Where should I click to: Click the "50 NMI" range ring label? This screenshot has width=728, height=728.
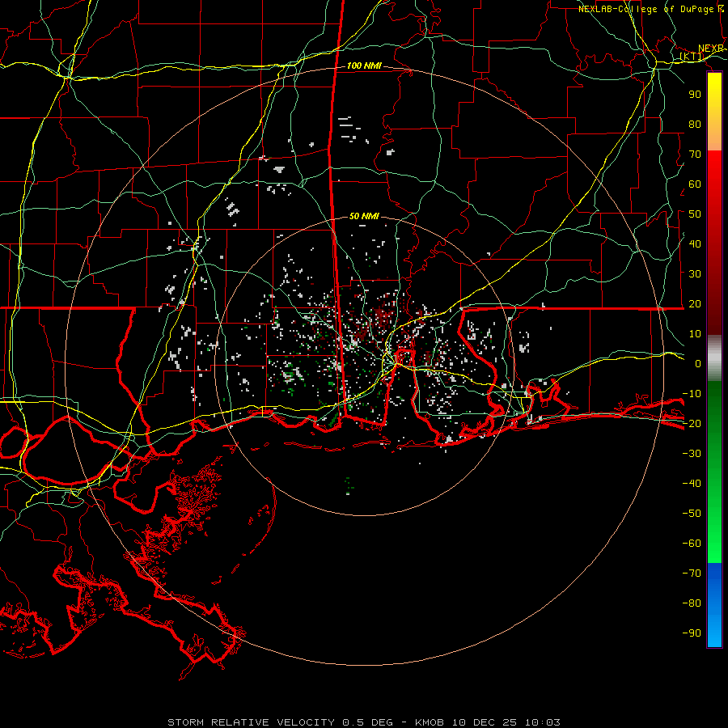[364, 216]
